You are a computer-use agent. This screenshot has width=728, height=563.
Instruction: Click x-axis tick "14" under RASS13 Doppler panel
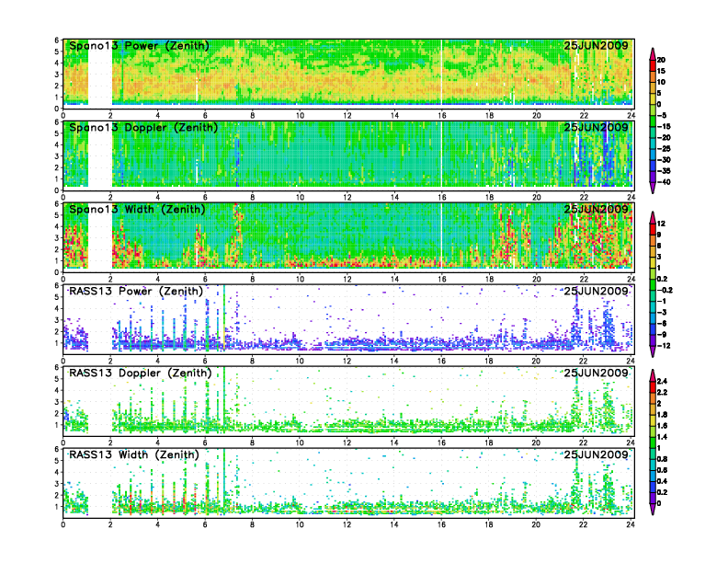[x=394, y=442]
